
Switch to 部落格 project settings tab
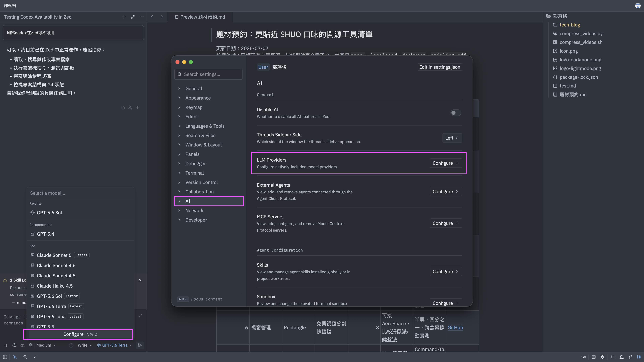(x=279, y=67)
